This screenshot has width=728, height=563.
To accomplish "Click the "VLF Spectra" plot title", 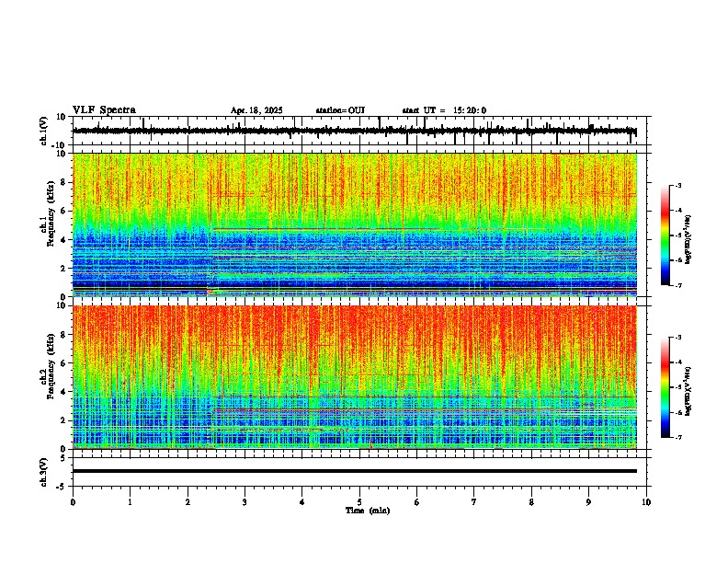I will pyautogui.click(x=105, y=110).
